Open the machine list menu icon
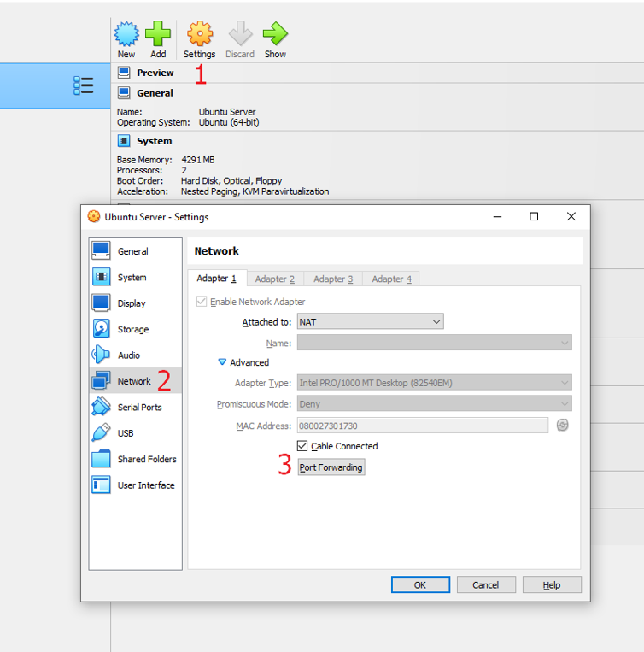 tap(83, 85)
